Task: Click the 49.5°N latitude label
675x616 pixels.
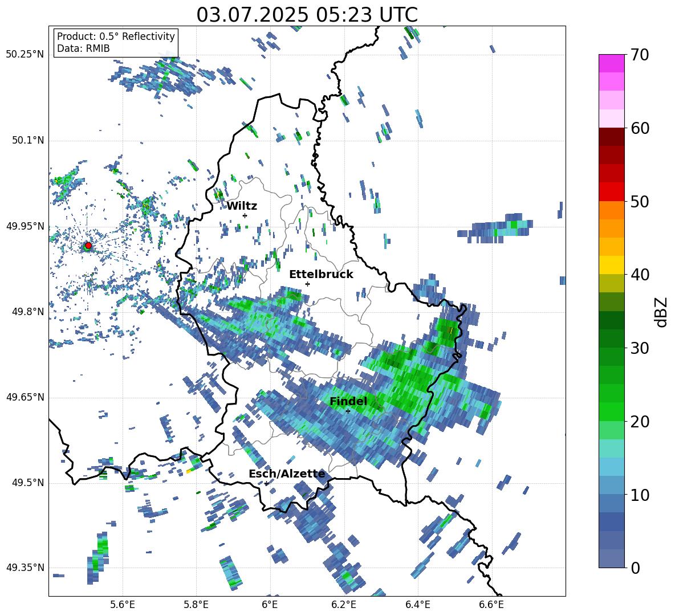Action: coord(27,483)
